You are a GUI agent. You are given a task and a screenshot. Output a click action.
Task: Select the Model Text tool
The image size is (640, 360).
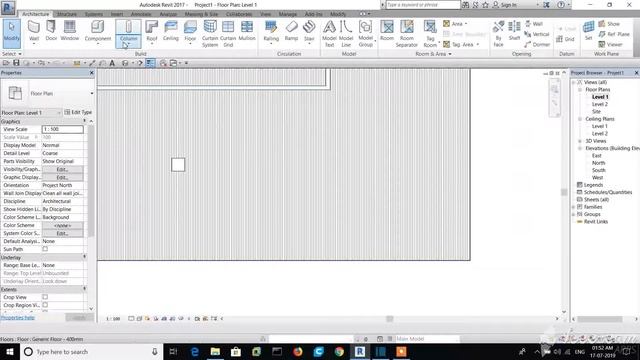(x=329, y=33)
